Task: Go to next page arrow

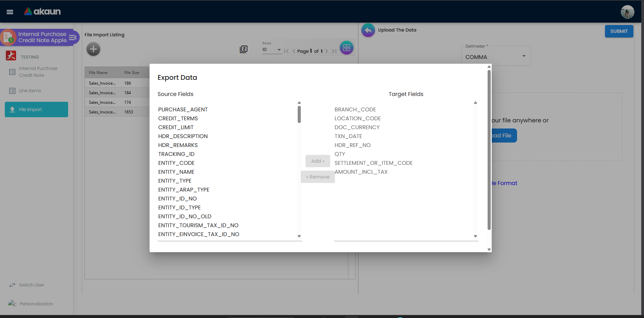Action: 326,51
